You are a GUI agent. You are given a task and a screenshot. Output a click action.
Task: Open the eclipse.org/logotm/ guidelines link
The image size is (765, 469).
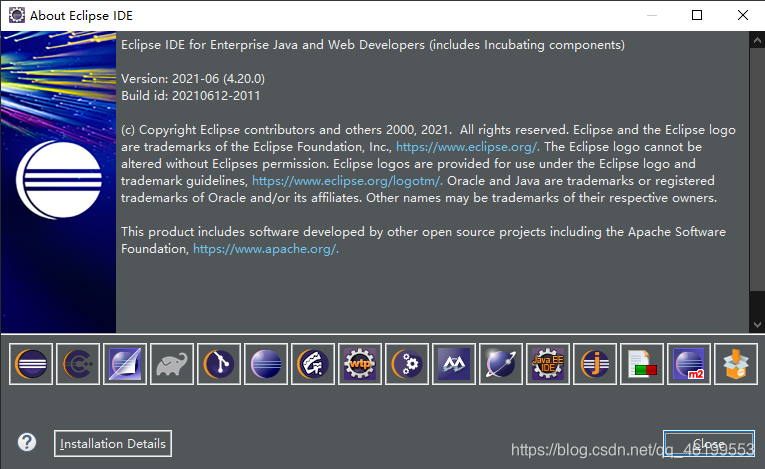coord(347,181)
